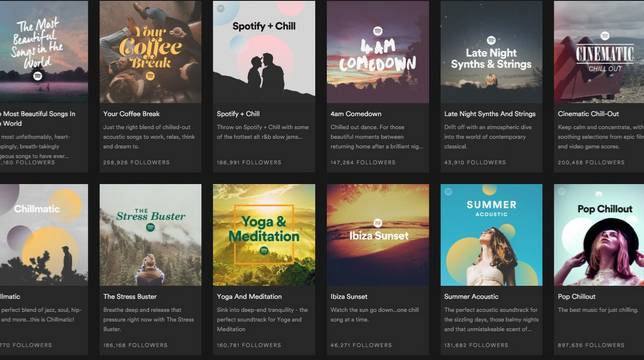
Task: Open the Yoga And Meditation title link
Action: coord(249,296)
